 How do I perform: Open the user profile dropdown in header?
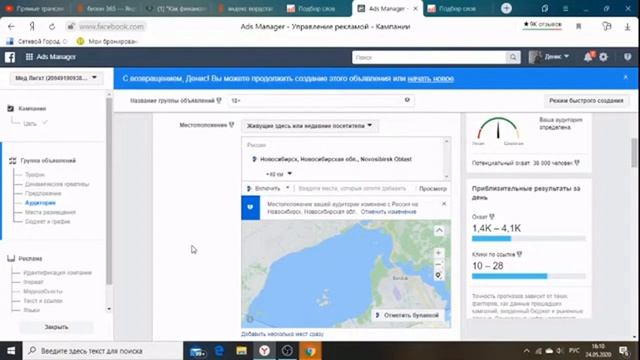(549, 57)
